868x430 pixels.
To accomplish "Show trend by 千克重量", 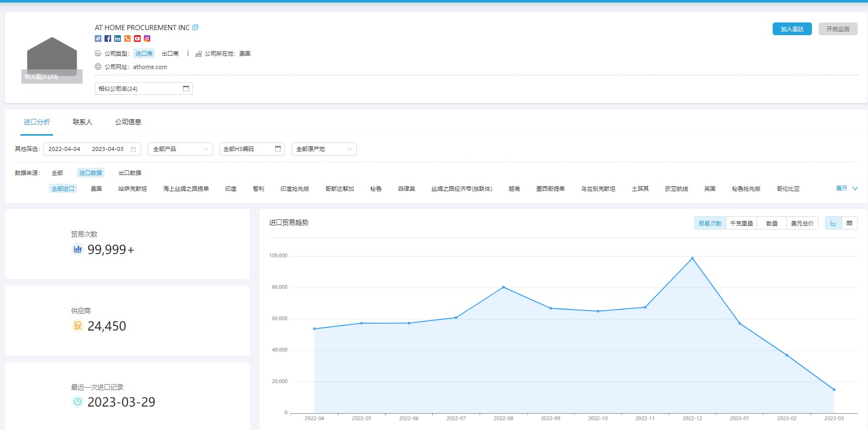I will (x=742, y=223).
